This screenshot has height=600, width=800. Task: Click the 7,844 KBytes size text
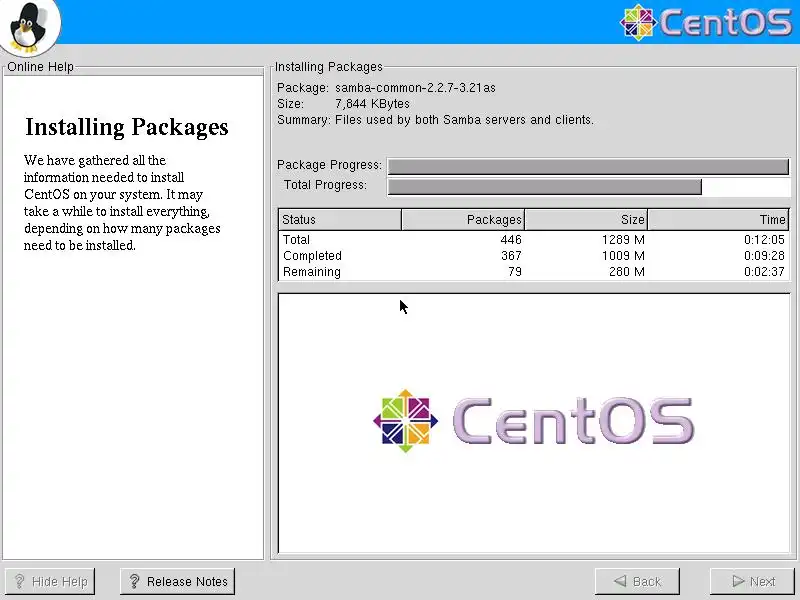coord(372,104)
